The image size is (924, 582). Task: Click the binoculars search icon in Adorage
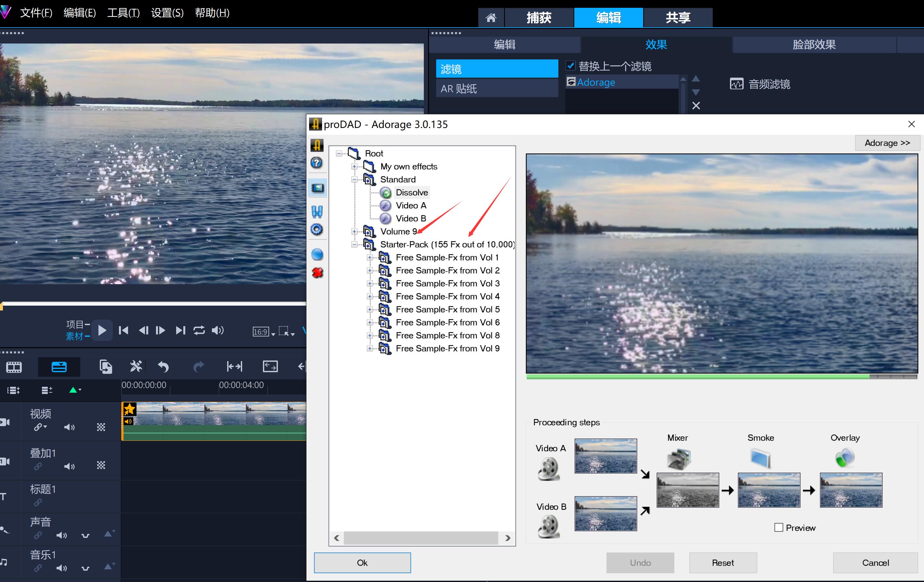tap(317, 212)
